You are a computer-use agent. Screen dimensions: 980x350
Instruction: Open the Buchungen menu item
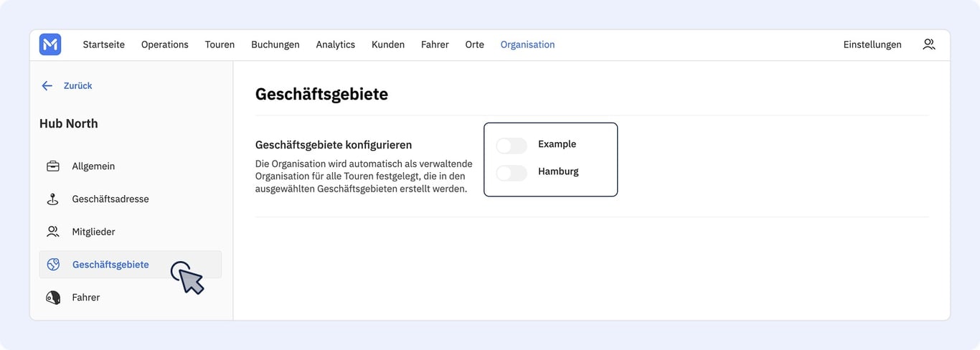click(x=275, y=44)
